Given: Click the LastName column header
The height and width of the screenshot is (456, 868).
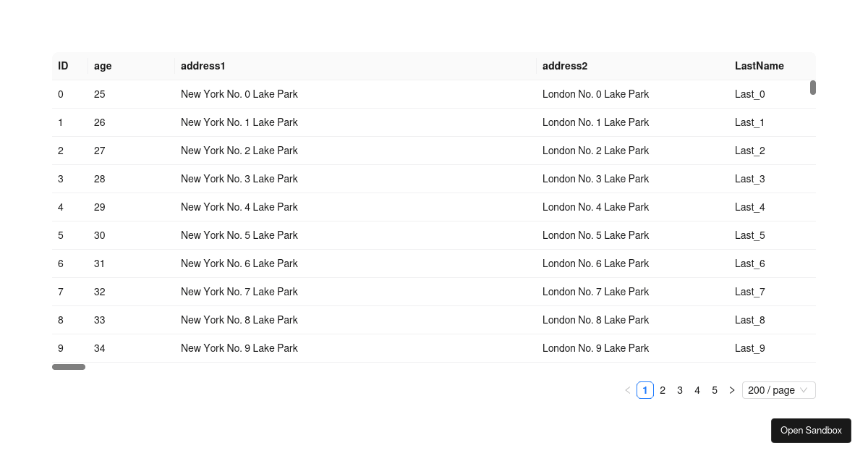Looking at the screenshot, I should (759, 66).
